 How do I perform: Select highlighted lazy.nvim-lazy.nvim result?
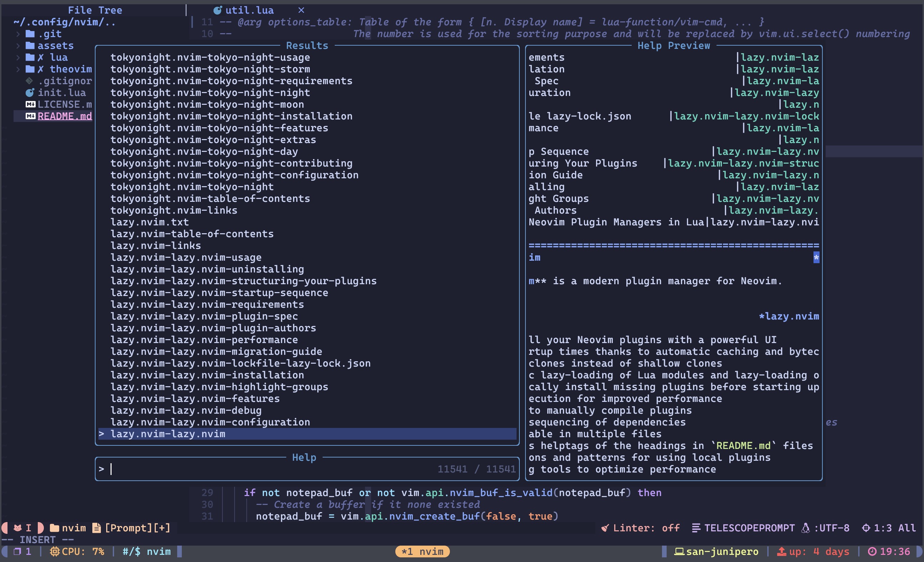pyautogui.click(x=307, y=434)
